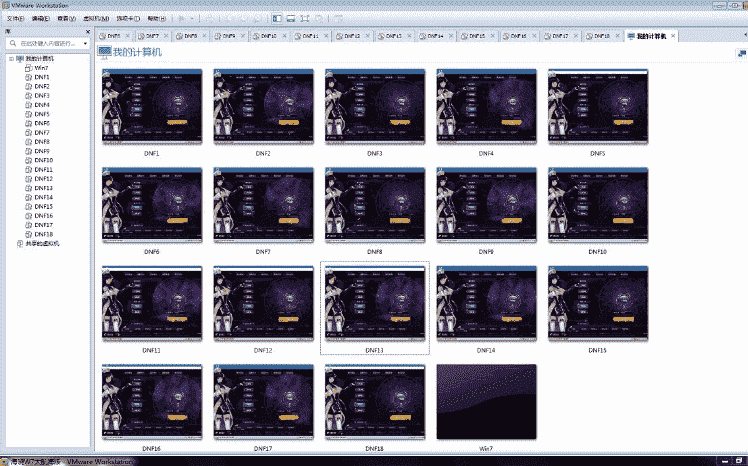Select the DNF1 virtual machine thumbnail
Image resolution: width=748 pixels, height=466 pixels.
152,106
